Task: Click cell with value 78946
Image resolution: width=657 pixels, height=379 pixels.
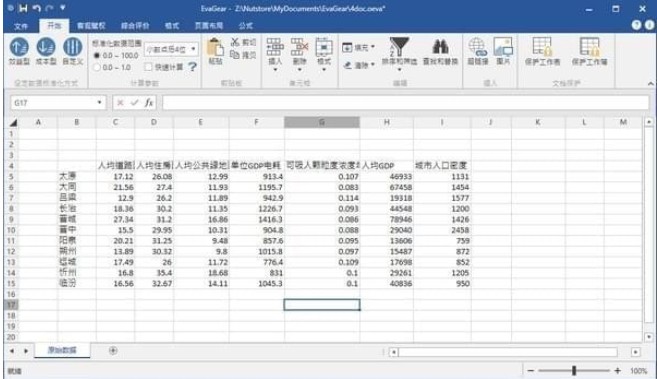Action: coord(386,219)
